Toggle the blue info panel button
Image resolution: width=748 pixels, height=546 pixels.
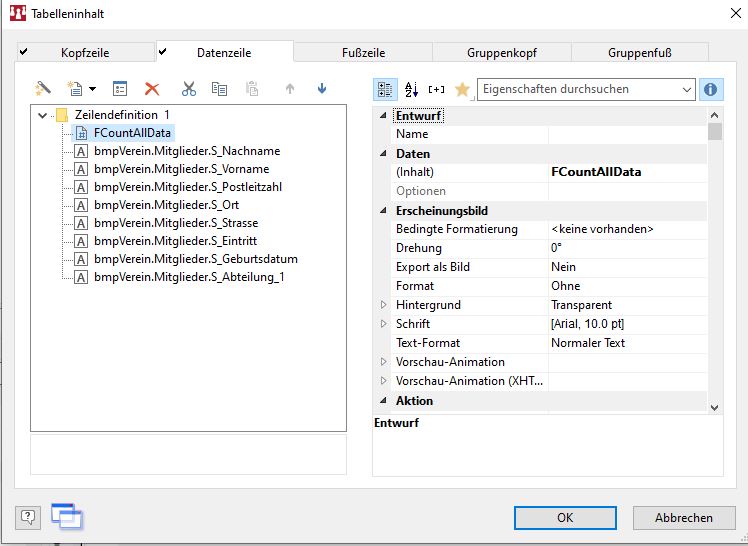click(x=711, y=89)
